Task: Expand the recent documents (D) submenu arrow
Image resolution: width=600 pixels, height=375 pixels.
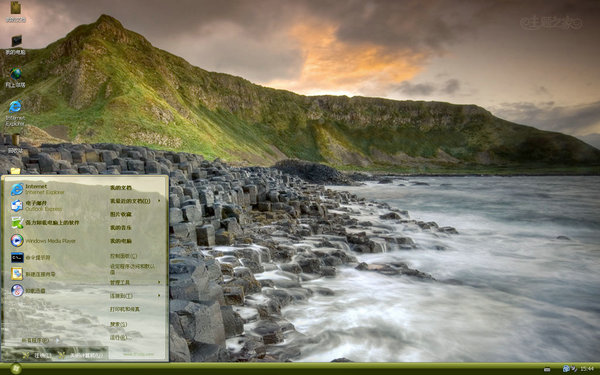Action: coord(159,201)
